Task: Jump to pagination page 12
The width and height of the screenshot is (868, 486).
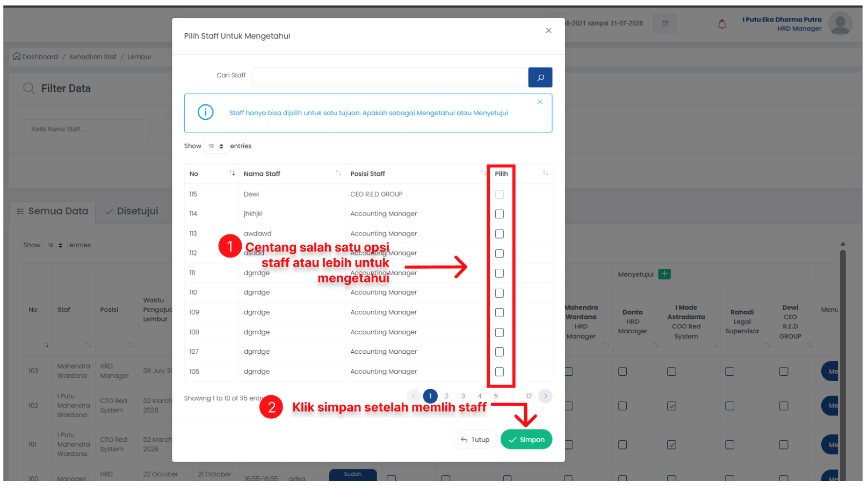Action: click(529, 396)
